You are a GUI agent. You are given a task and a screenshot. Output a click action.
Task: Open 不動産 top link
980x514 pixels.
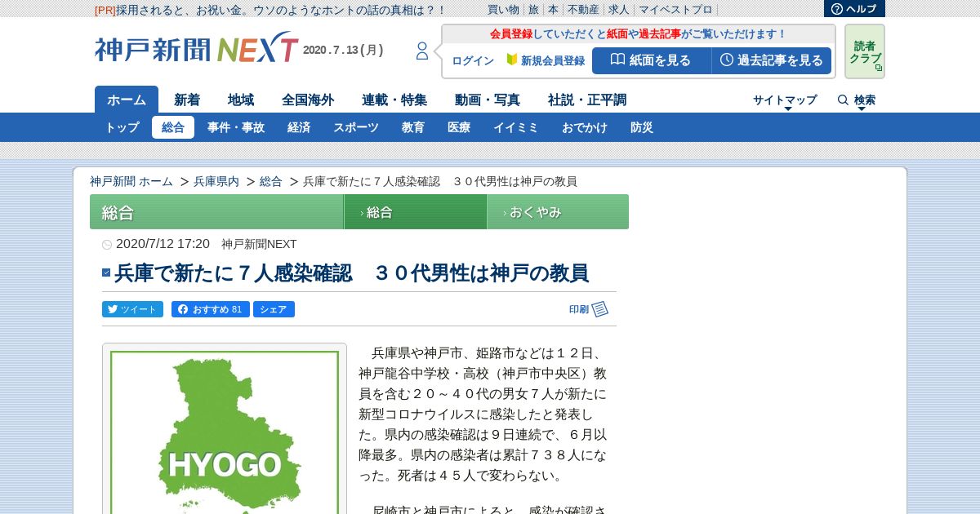[583, 10]
